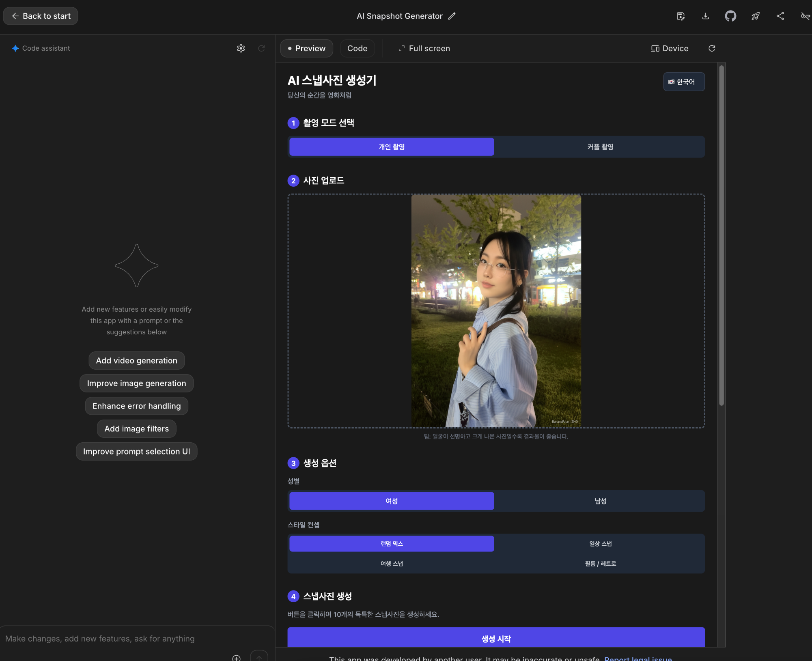The width and height of the screenshot is (812, 661).
Task: Select 커플 촬영 shooting mode
Action: [600, 147]
